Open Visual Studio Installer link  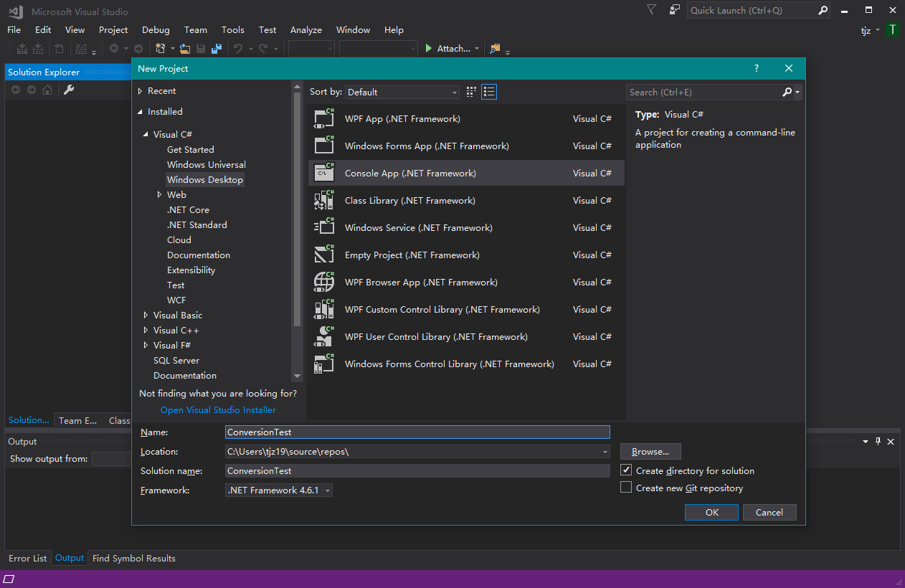coord(218,410)
